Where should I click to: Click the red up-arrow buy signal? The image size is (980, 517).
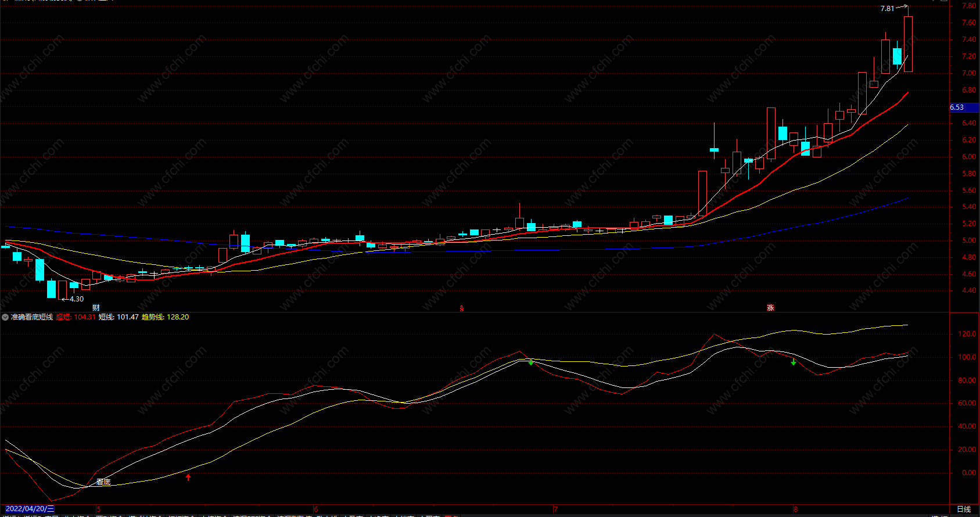(x=188, y=477)
